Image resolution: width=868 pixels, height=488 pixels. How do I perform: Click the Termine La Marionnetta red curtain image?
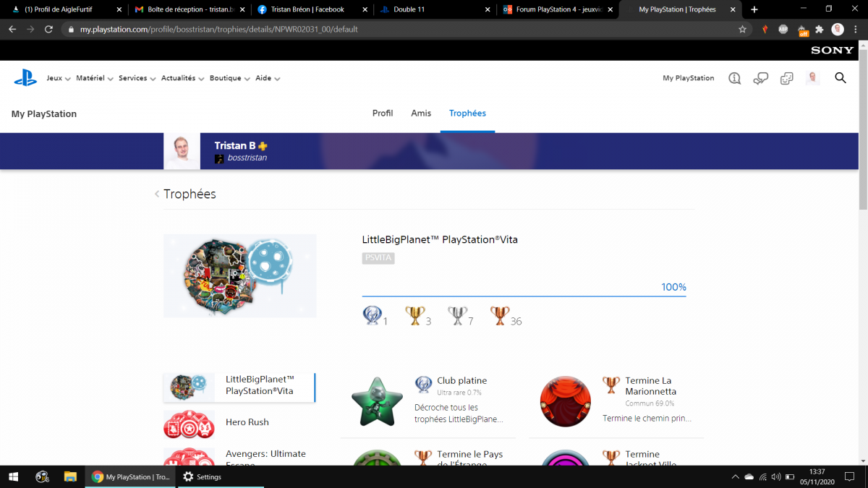(x=566, y=401)
